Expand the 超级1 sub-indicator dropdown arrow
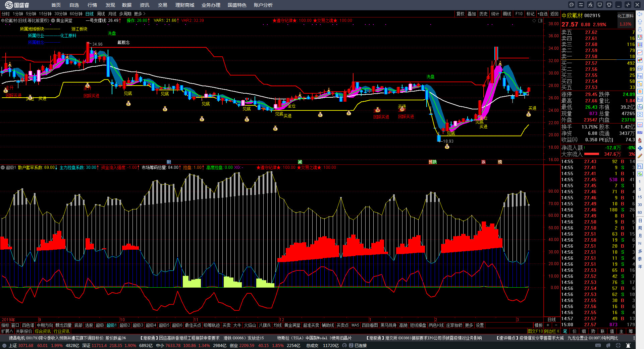 pyautogui.click(x=3, y=167)
